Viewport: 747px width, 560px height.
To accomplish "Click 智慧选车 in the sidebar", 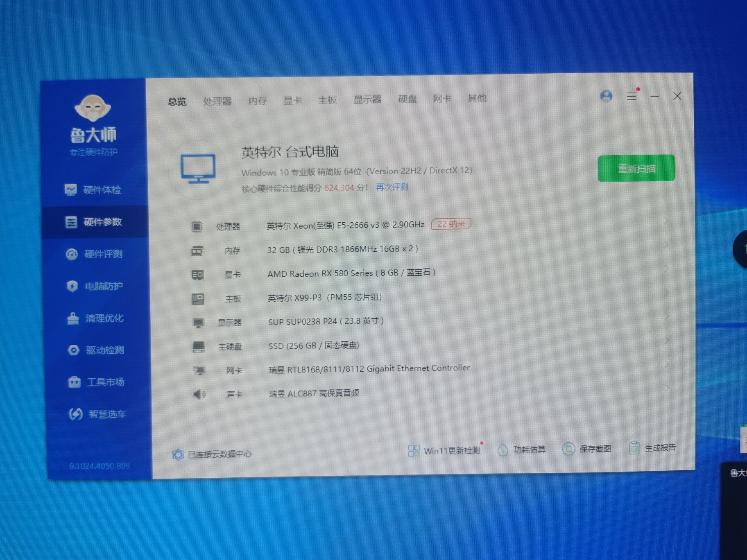I will pos(98,414).
